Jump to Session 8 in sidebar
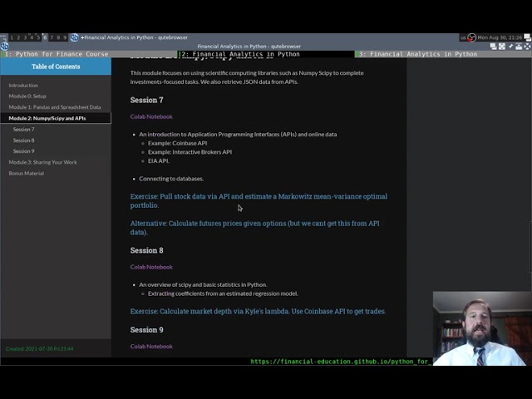The image size is (532, 399). pos(24,140)
